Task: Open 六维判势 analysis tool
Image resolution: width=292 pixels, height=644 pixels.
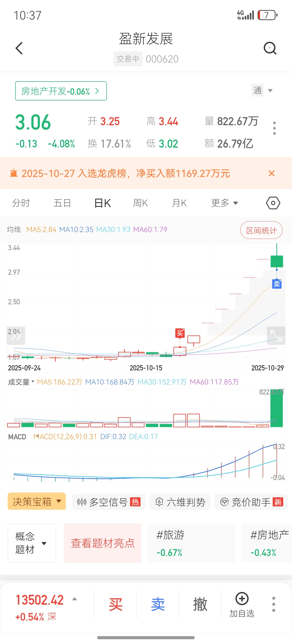Action: coord(180,502)
